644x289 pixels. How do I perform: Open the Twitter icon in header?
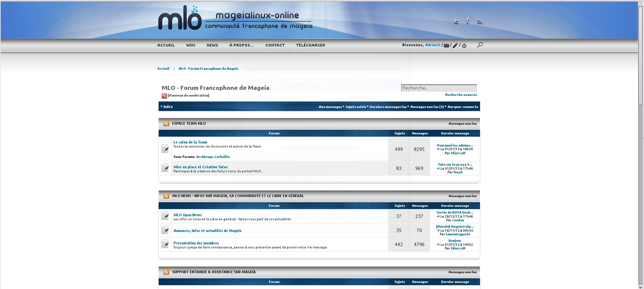[x=456, y=21]
